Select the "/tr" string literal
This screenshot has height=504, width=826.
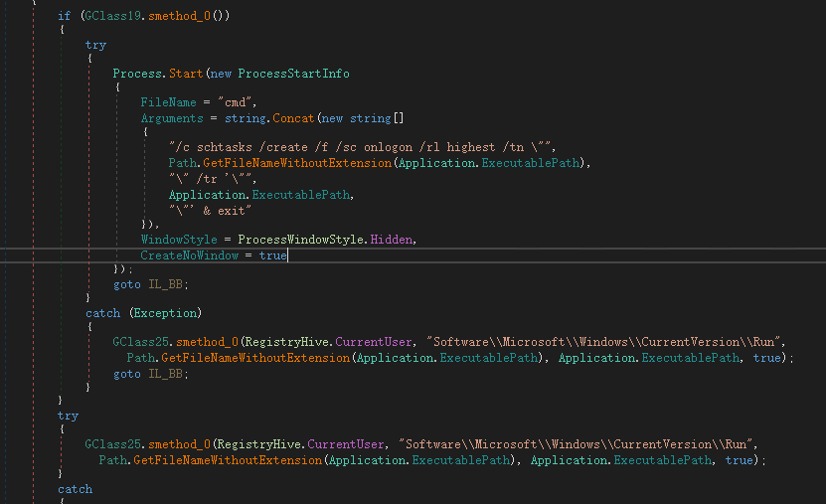[x=211, y=179]
